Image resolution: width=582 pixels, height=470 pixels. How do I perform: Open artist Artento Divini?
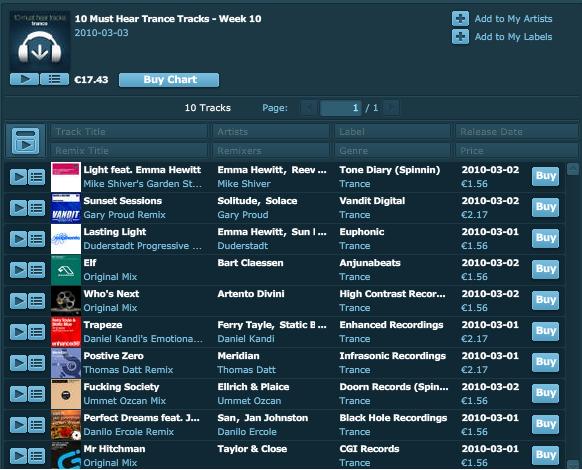[251, 294]
